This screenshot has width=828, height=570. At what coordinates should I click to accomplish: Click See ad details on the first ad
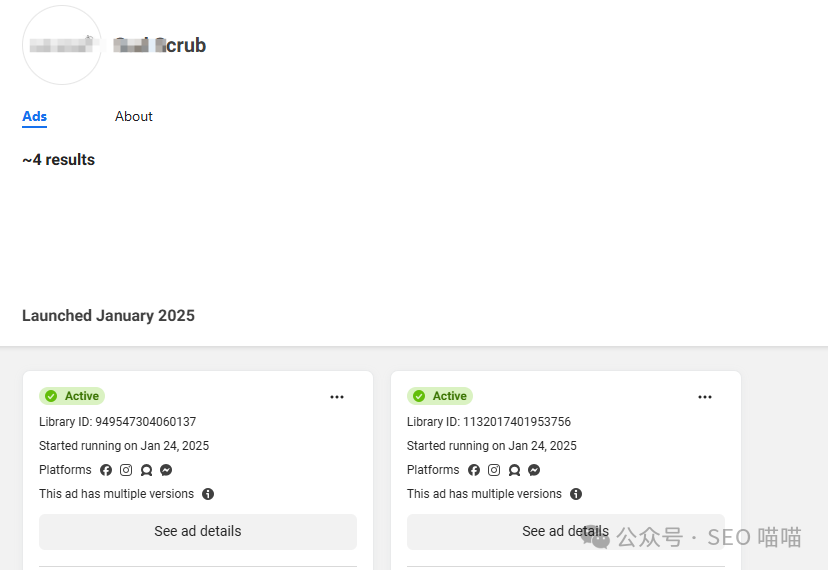click(198, 531)
